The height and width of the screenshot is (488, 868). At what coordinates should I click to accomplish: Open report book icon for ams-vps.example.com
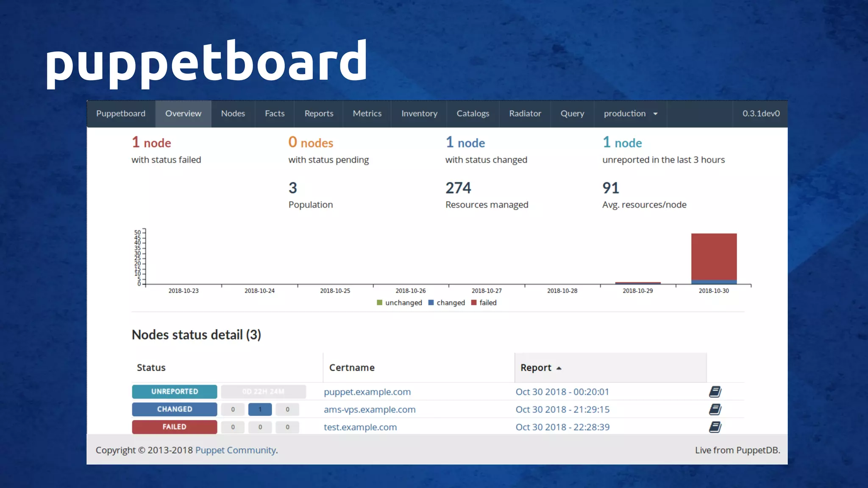tap(715, 410)
